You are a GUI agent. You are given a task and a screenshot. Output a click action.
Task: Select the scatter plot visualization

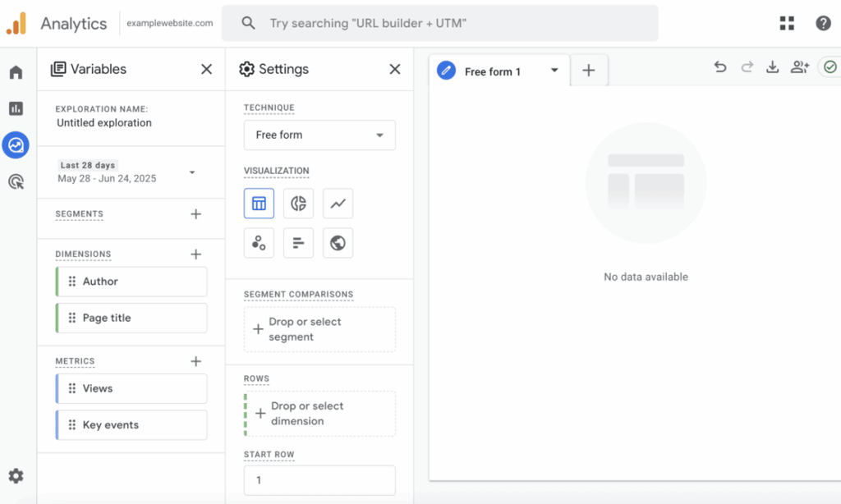coord(259,243)
